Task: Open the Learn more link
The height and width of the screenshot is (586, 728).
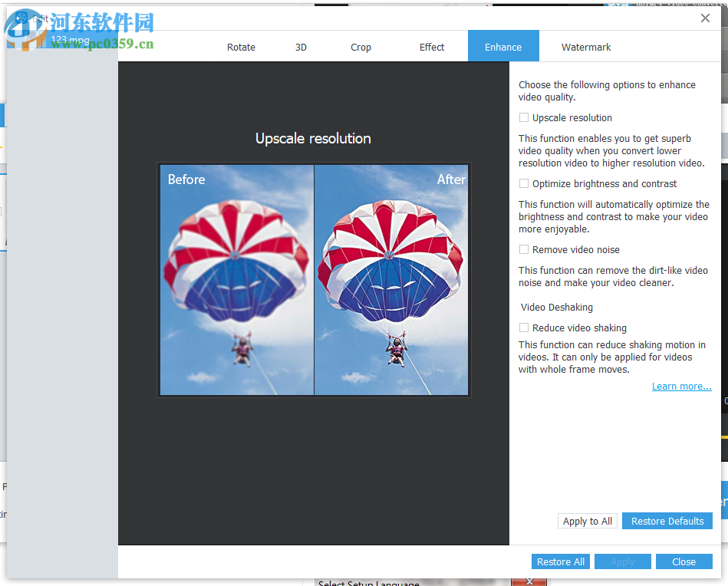Action: coord(681,386)
